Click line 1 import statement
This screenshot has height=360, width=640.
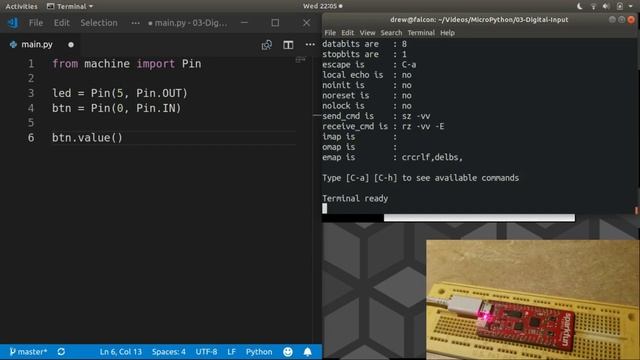[x=127, y=64]
